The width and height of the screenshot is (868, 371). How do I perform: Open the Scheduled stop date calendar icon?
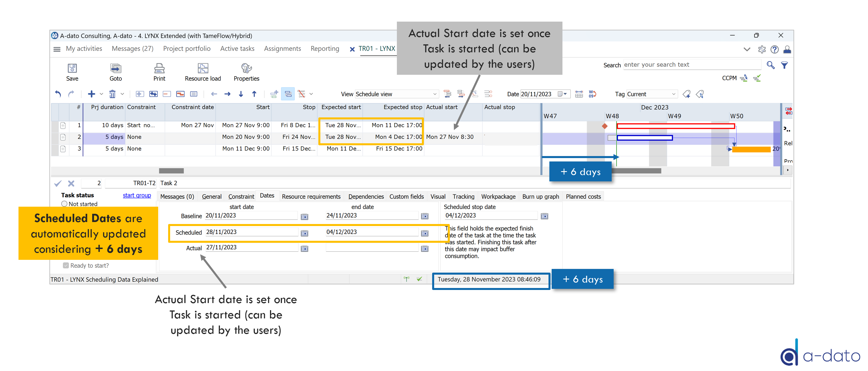(545, 216)
